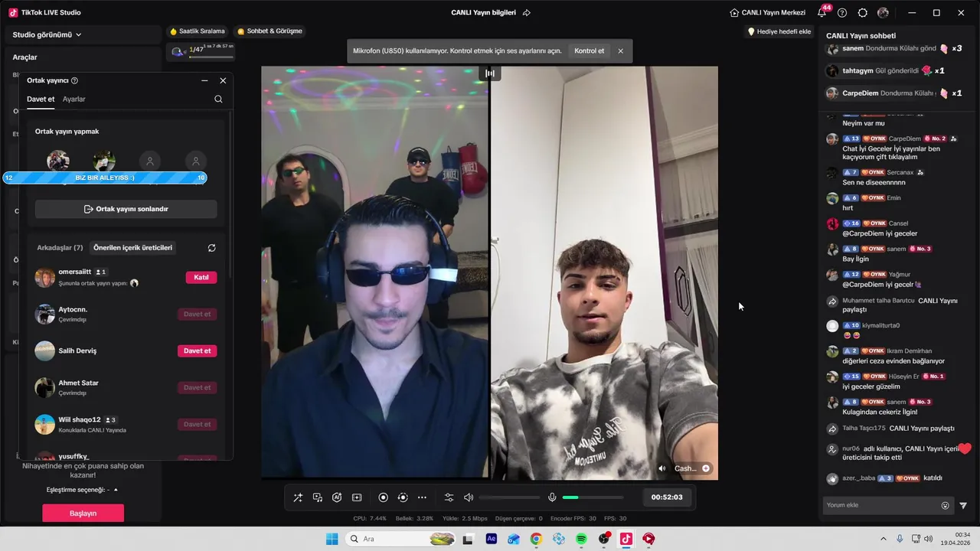Expand the Eşleştirme seçeneği dropdown
Screen dimensions: 980x551
tap(83, 490)
